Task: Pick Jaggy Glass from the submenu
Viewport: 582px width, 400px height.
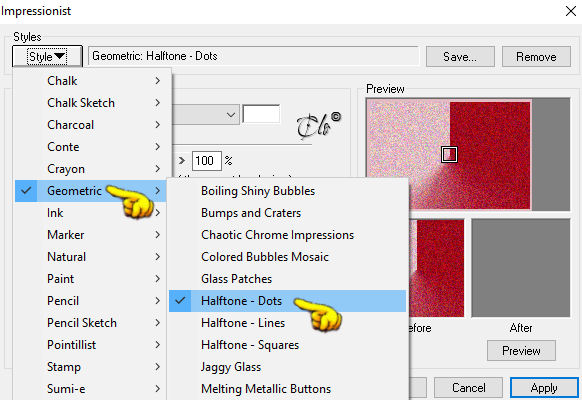Action: (231, 367)
